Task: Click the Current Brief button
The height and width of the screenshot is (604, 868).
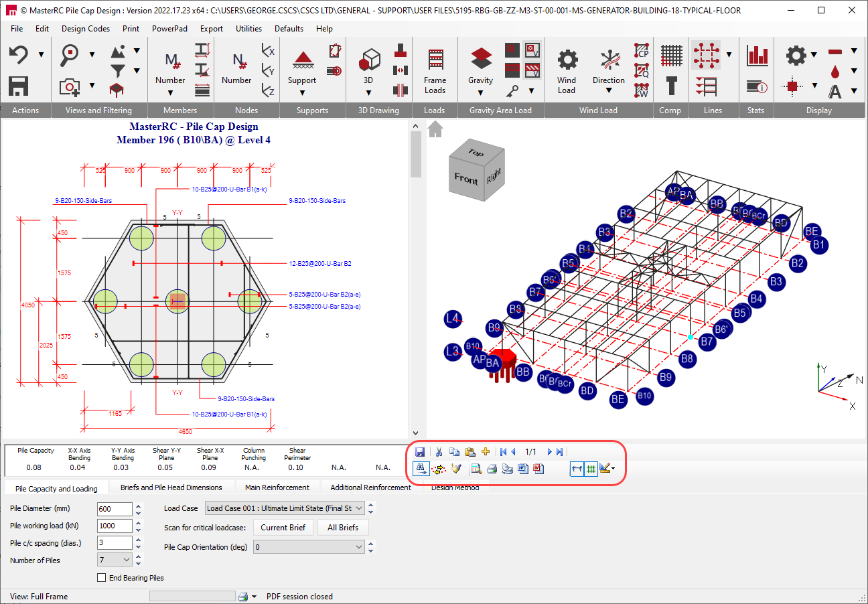Action: pyautogui.click(x=283, y=528)
